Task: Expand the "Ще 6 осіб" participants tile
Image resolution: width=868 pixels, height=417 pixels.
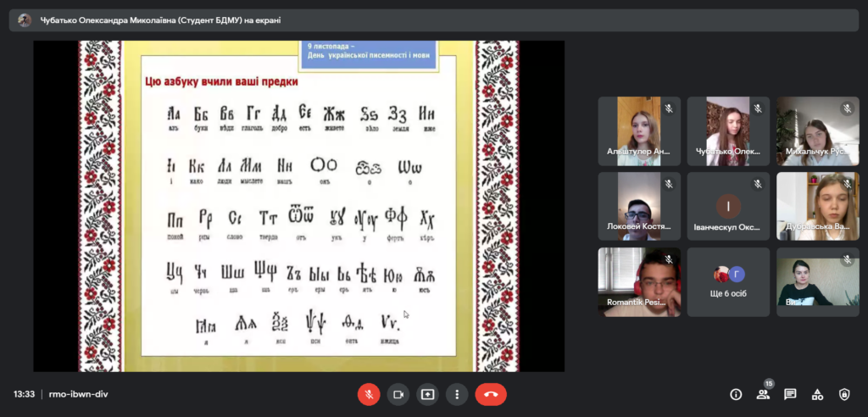Action: (x=728, y=282)
